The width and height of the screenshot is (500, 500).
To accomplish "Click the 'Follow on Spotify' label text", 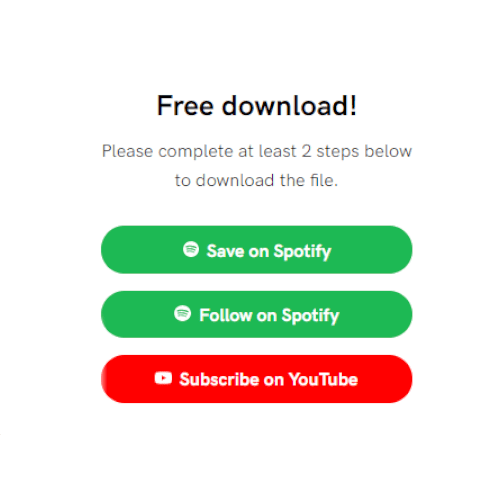I will click(269, 315).
